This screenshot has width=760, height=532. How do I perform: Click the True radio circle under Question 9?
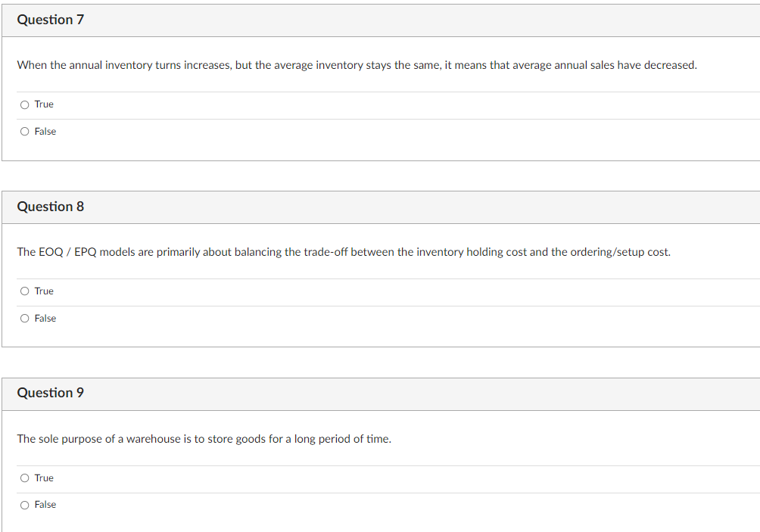tap(24, 478)
